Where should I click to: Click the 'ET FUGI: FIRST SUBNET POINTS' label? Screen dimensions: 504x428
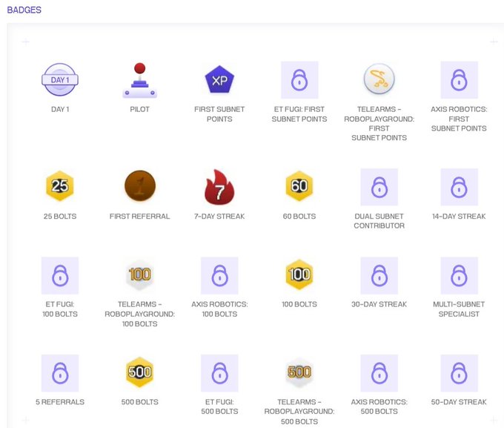point(299,114)
